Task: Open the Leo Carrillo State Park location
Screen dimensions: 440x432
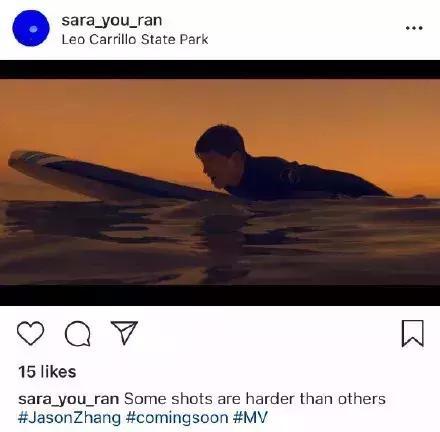Action: pyautogui.click(x=135, y=39)
